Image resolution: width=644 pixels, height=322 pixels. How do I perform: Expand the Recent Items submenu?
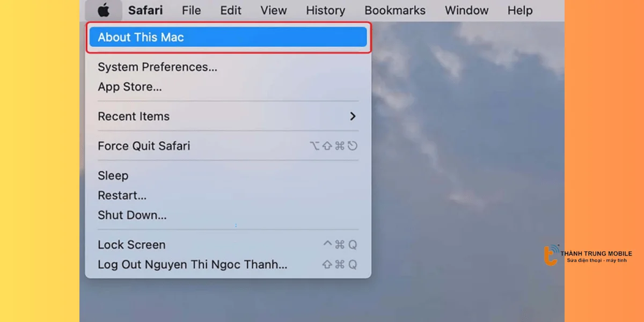click(134, 116)
